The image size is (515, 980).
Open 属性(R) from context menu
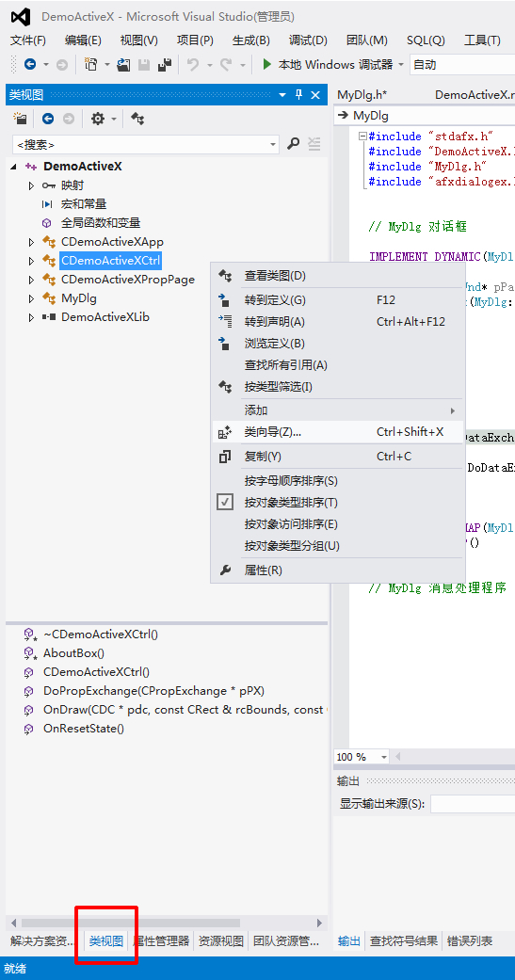pyautogui.click(x=337, y=570)
